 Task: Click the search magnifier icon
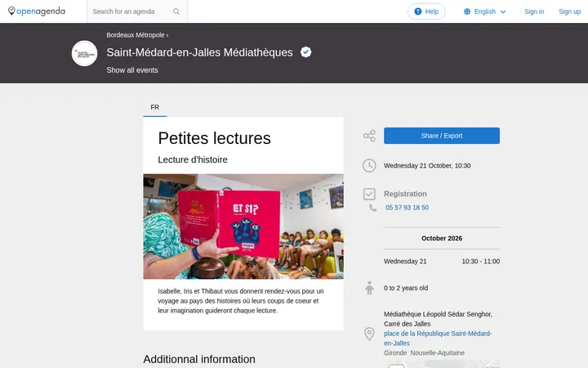tap(176, 11)
